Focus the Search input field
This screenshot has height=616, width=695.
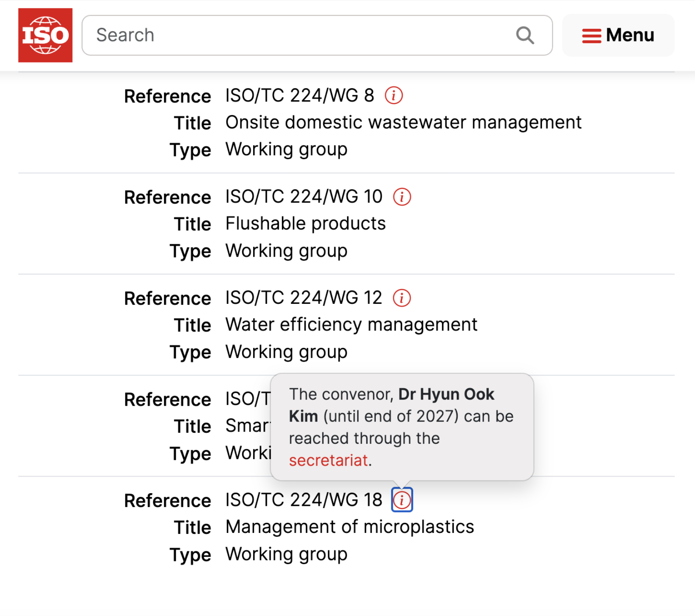pyautogui.click(x=297, y=35)
